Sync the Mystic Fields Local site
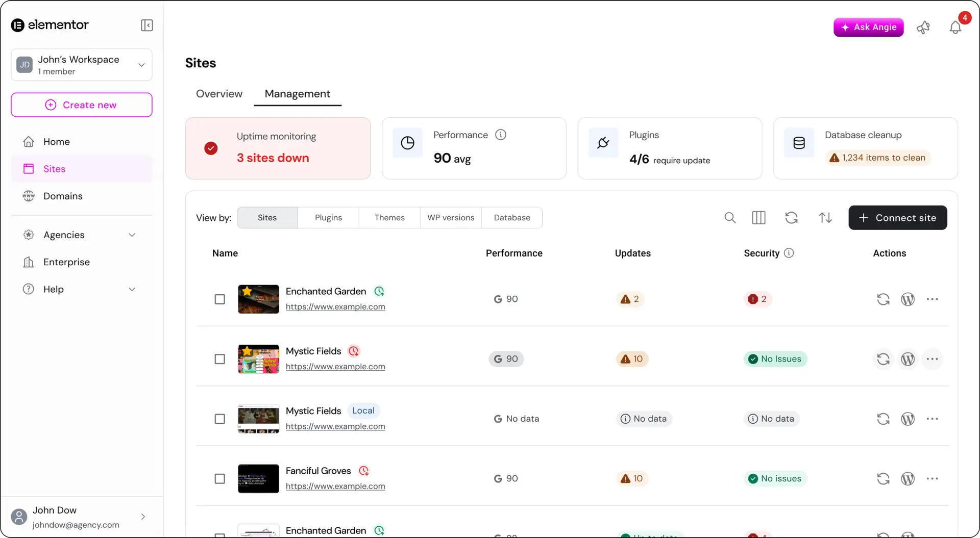The width and height of the screenshot is (980, 538). click(x=883, y=419)
